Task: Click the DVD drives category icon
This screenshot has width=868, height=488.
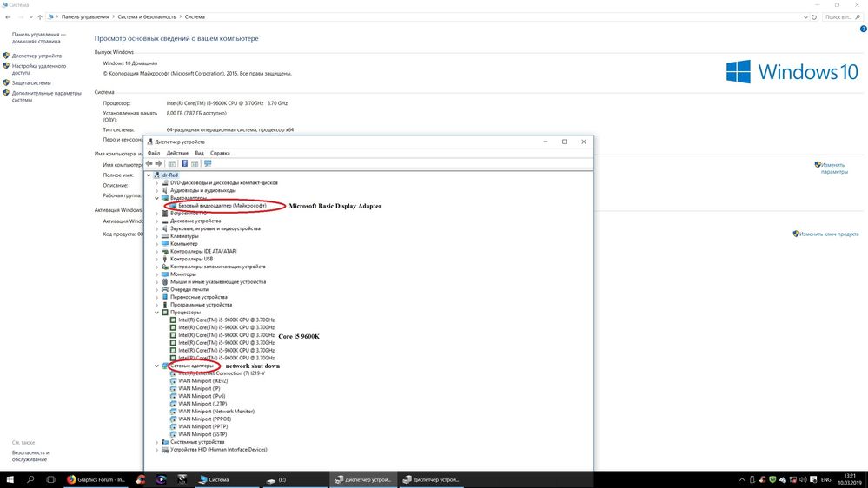Action: [x=165, y=182]
